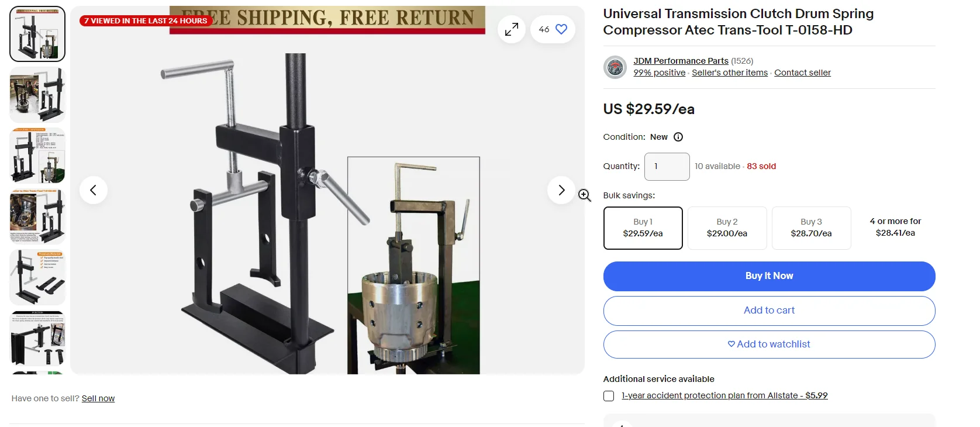Image resolution: width=980 pixels, height=427 pixels.
Task: Open the condition info icon
Action: point(678,137)
